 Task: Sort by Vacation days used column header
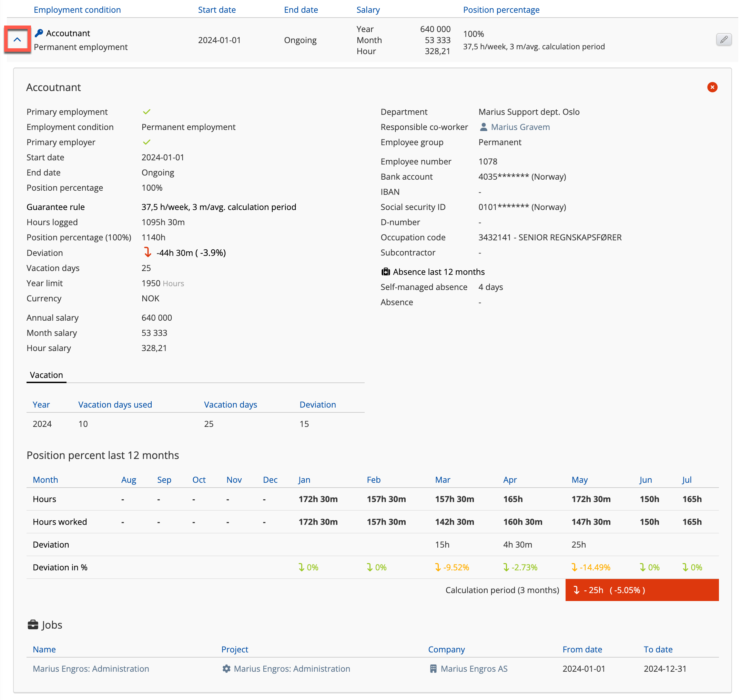(x=115, y=406)
